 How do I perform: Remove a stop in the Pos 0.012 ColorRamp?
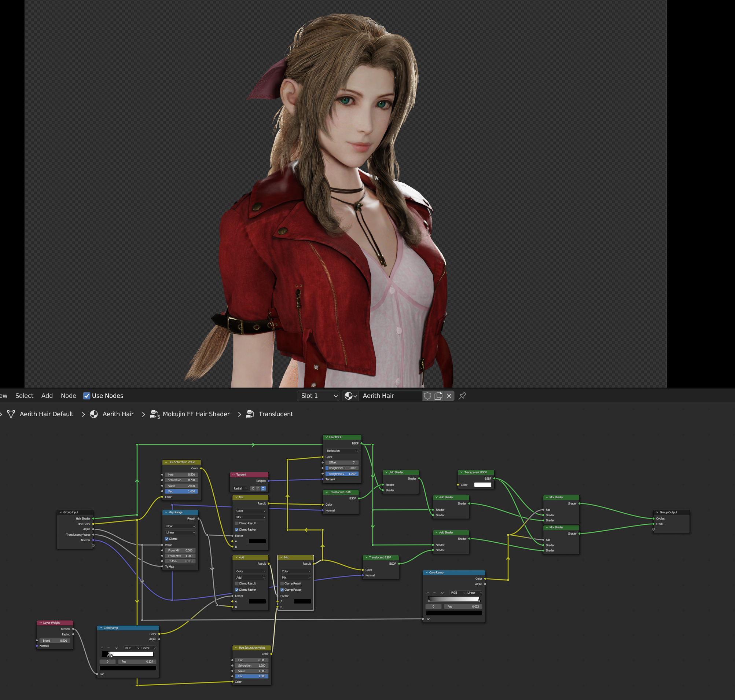pos(434,593)
